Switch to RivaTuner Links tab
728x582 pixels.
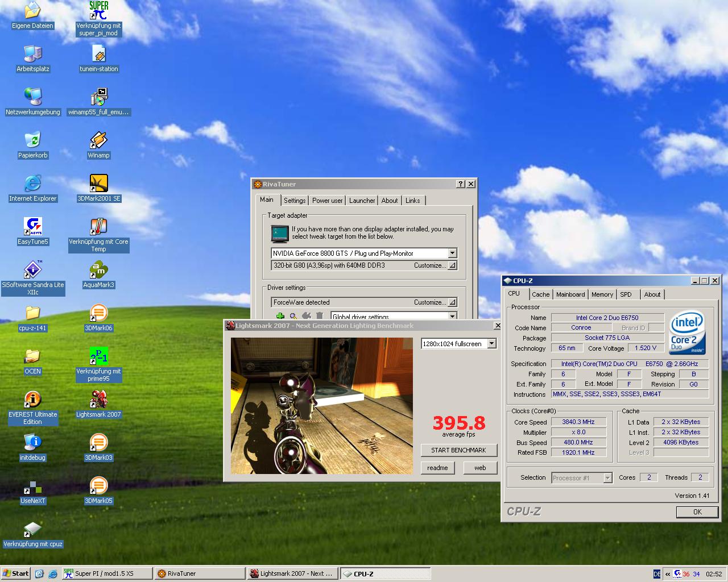coord(413,201)
